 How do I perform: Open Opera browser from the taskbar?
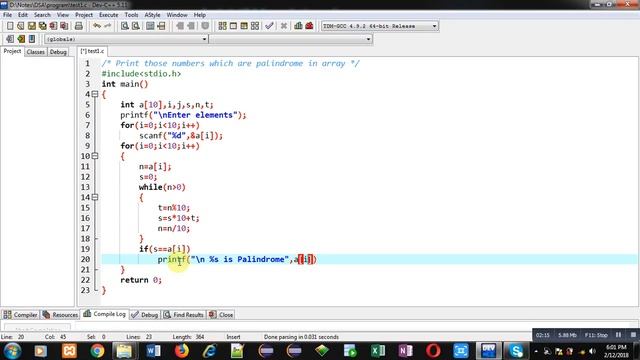pyautogui.click(x=433, y=351)
